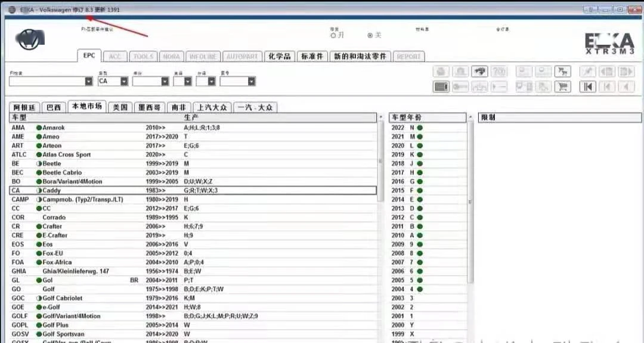Select the Arteon model row
This screenshot has width=644, height=343.
(x=193, y=146)
